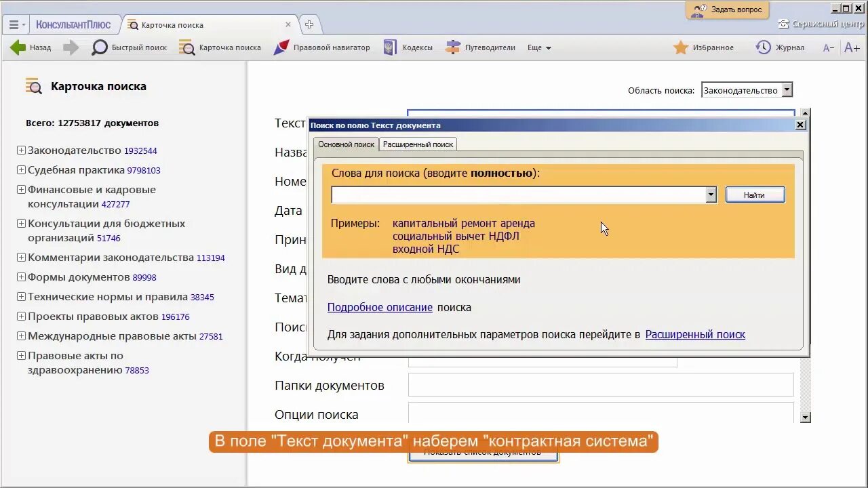Expand Международные правовые акты node
868x488 pixels.
click(21, 336)
